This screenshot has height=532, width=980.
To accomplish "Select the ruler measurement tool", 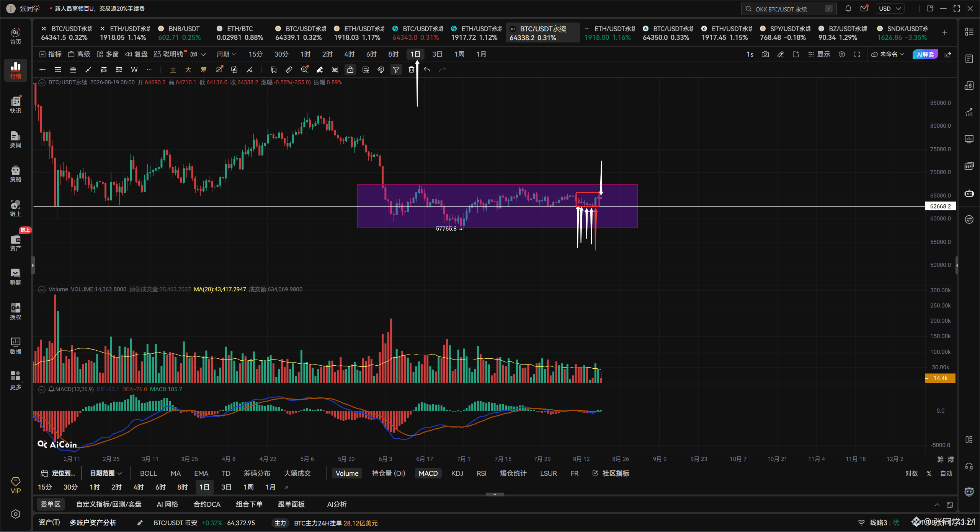I will (289, 70).
